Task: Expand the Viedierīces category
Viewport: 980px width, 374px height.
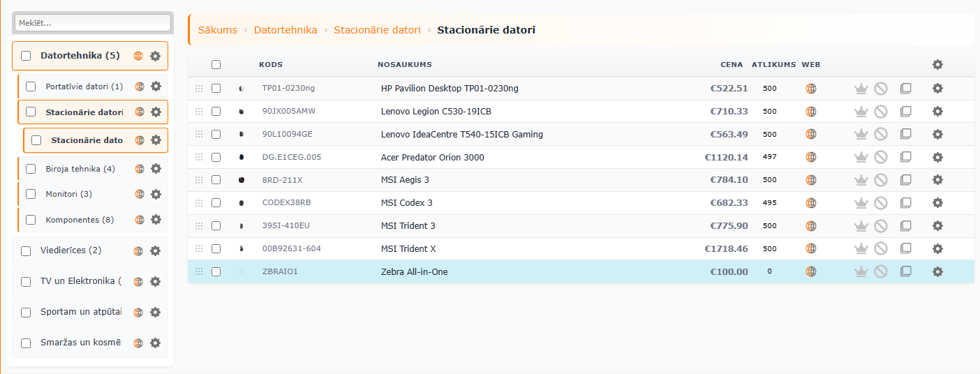Action: (70, 250)
